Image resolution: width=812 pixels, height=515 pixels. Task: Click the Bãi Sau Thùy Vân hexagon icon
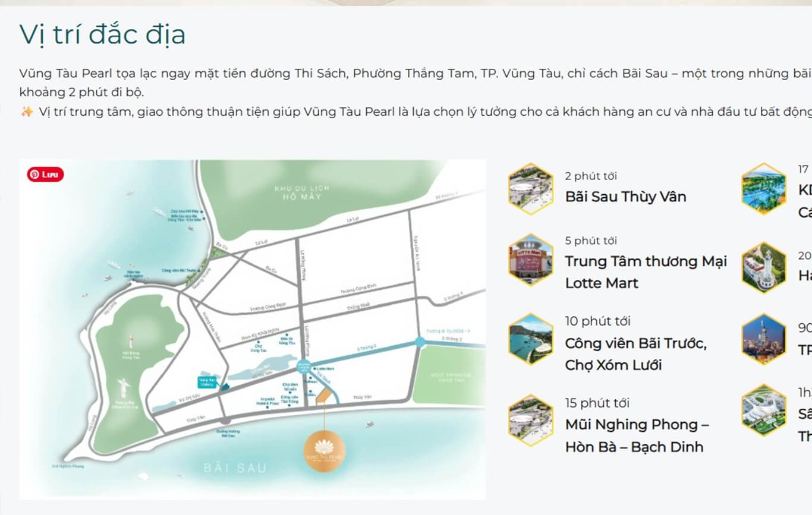click(x=531, y=189)
